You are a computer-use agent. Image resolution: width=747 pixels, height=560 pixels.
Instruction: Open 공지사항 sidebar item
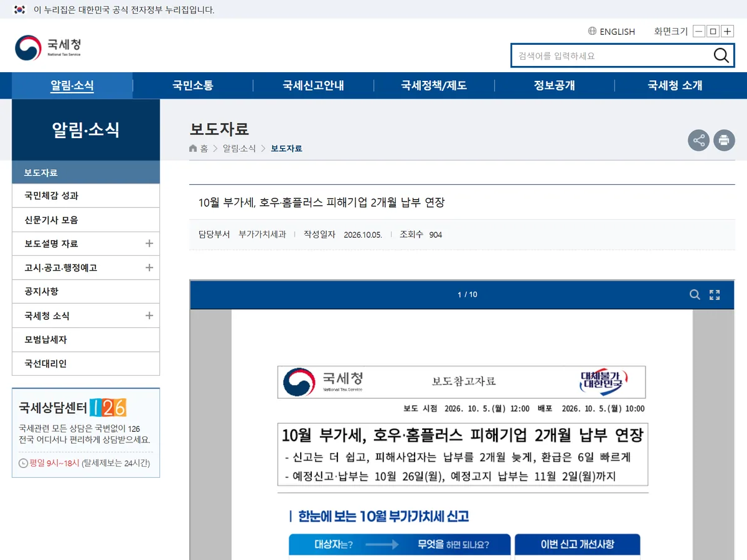point(86,292)
